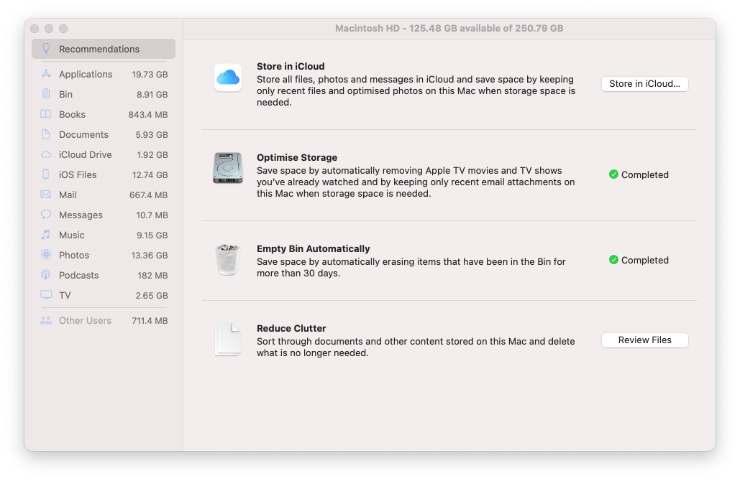The height and width of the screenshot is (481, 740).
Task: Click green checkmark next to Optimise Storage Completed
Action: (614, 174)
